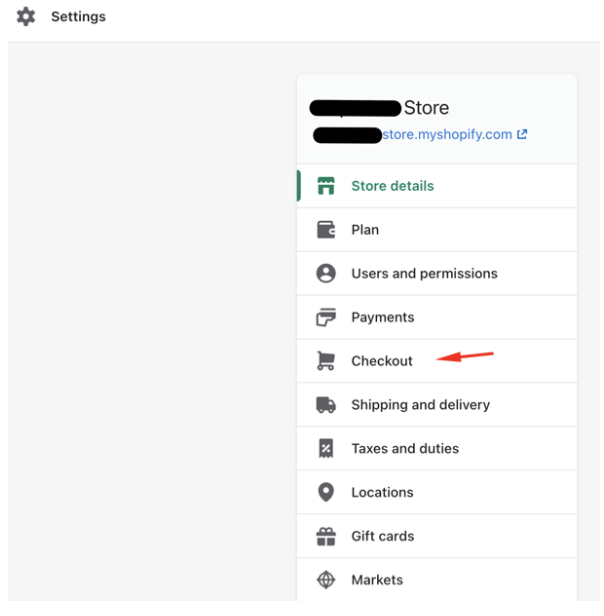
Task: Click the Payments card icon
Action: (326, 317)
